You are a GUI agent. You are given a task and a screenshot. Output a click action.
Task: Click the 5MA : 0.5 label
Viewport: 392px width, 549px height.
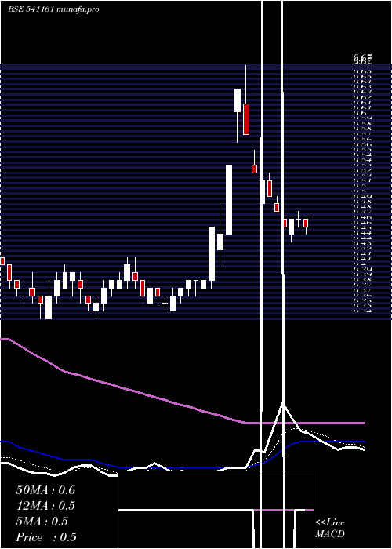[x=42, y=522]
